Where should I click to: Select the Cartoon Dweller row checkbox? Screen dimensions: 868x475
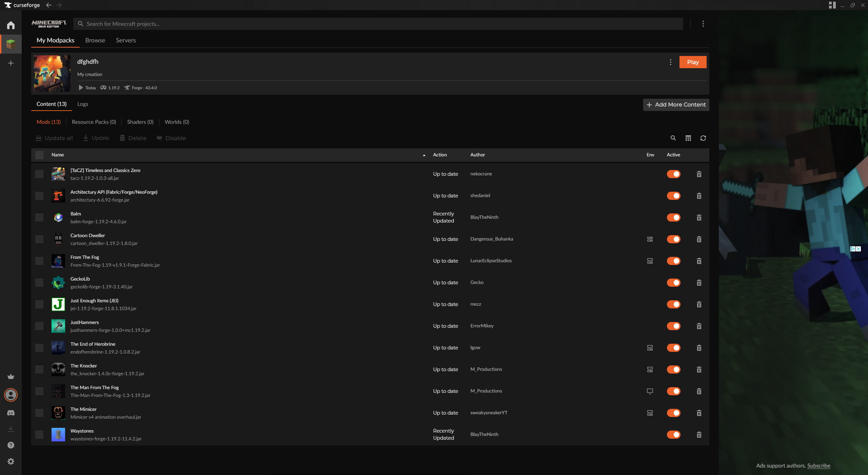39,239
